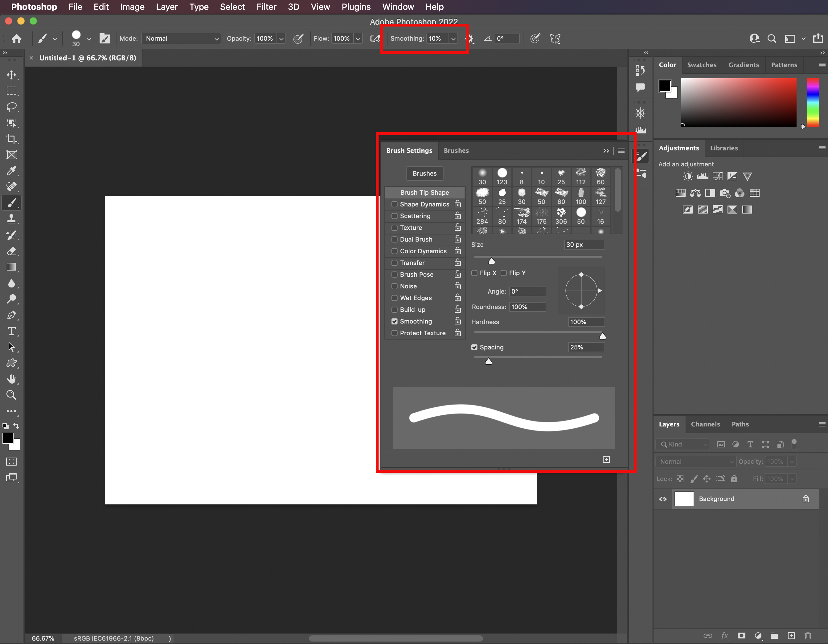Image resolution: width=828 pixels, height=644 pixels.
Task: Disable the Smoothing brush option
Action: [394, 321]
